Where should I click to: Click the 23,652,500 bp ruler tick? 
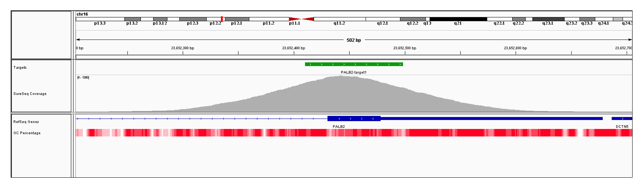click(405, 53)
